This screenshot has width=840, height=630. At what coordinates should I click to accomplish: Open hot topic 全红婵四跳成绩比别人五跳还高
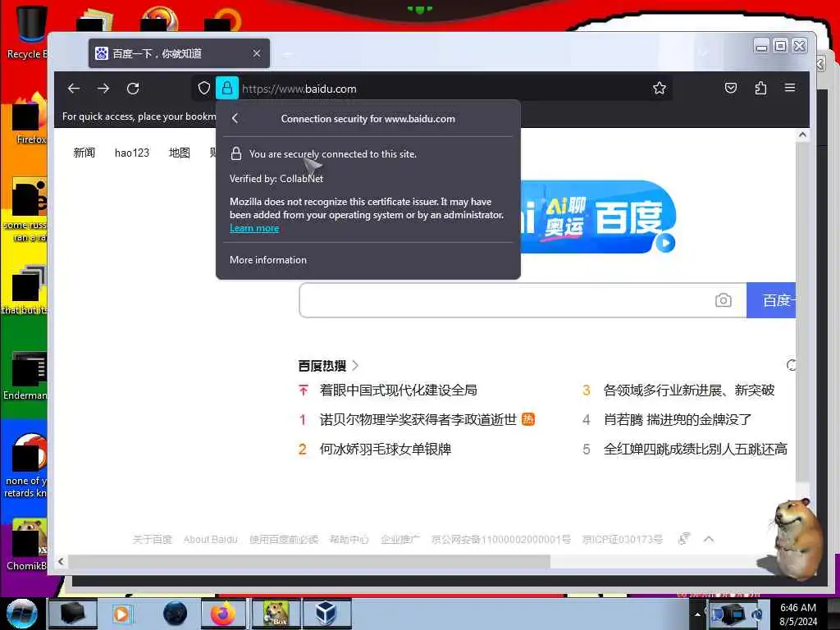tap(696, 449)
